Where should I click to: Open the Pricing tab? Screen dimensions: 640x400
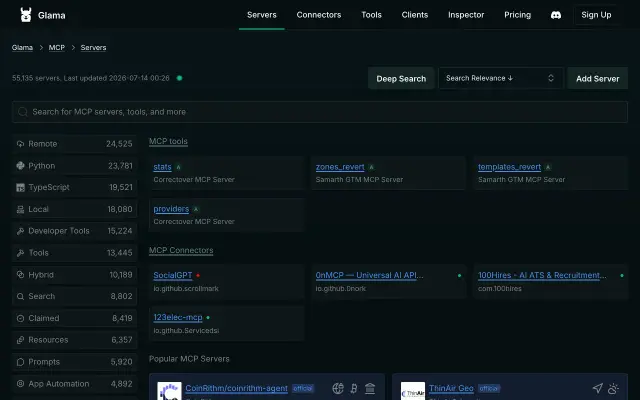(518, 15)
